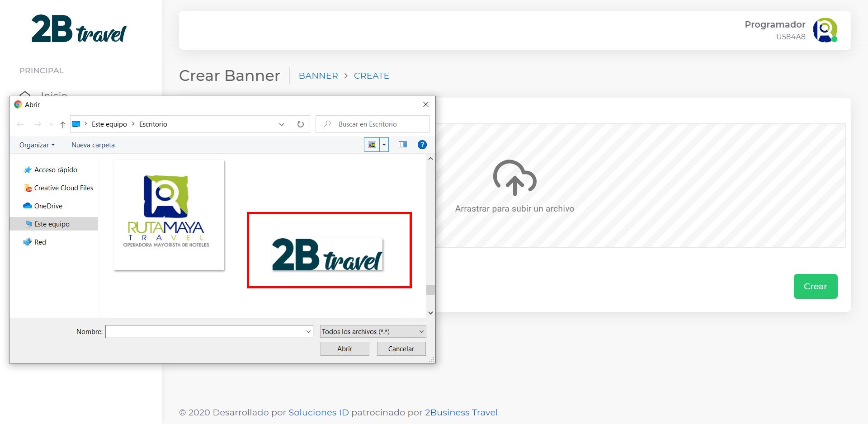Select Creative Cloud Files in the navigation pane
This screenshot has height=424, width=868.
click(x=64, y=188)
